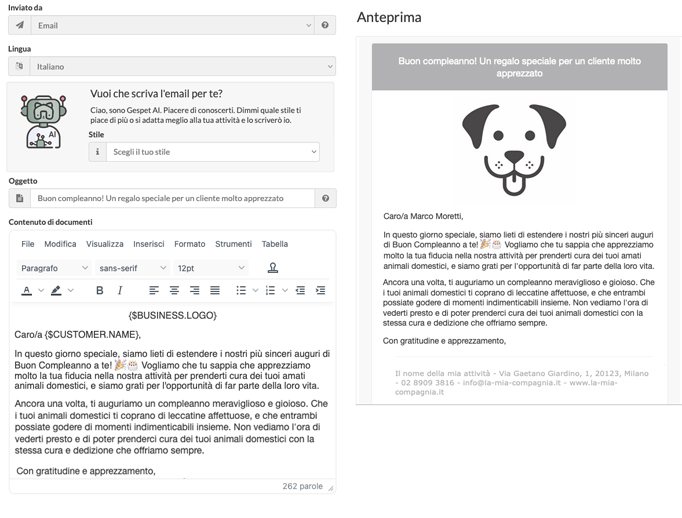Click help icon beside the Email dropdown
This screenshot has height=518, width=682.
325,25
